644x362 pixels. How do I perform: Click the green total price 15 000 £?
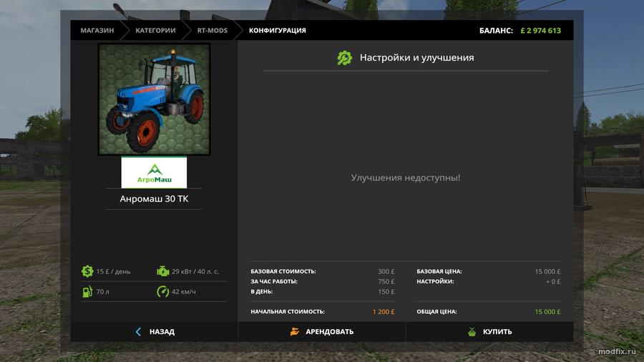click(547, 312)
